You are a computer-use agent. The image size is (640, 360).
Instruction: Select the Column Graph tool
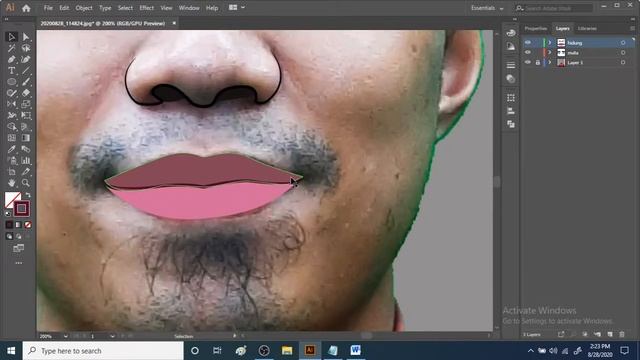click(26, 160)
